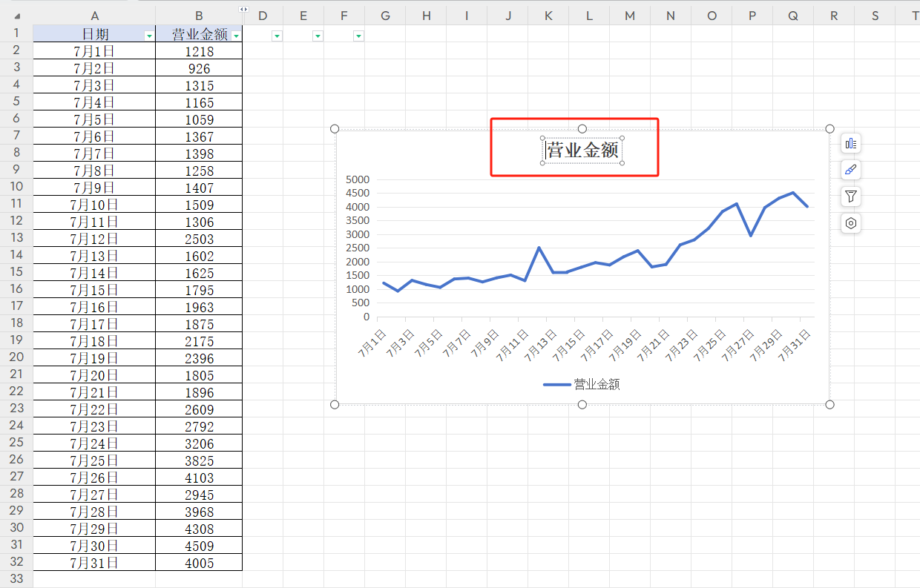Select the cell with value 926
The image size is (920, 588).
199,67
